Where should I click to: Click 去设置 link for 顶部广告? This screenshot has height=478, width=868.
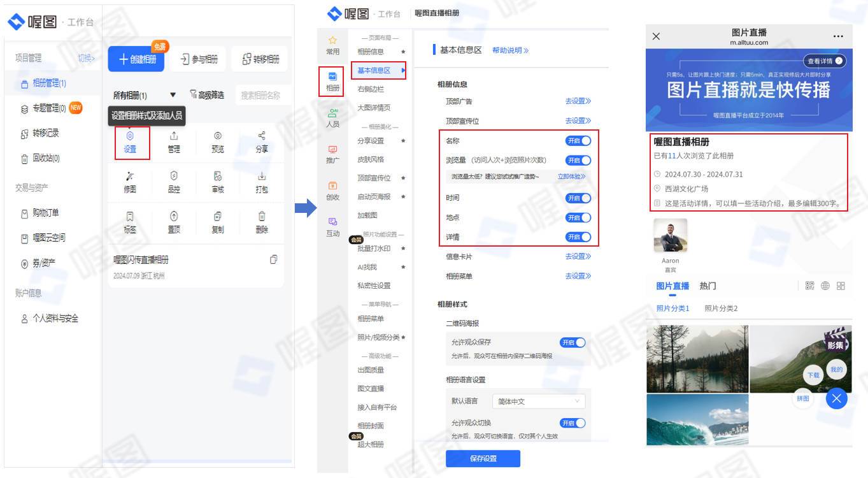coord(578,101)
